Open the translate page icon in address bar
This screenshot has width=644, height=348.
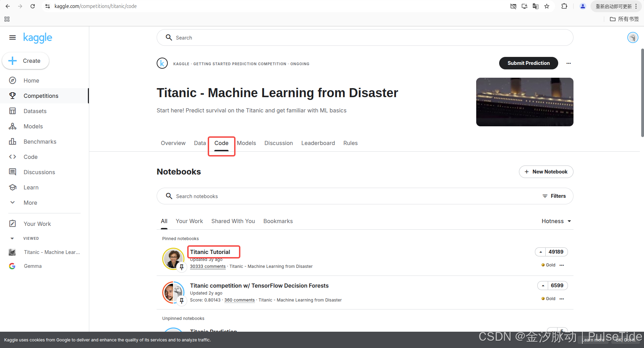click(x=536, y=6)
